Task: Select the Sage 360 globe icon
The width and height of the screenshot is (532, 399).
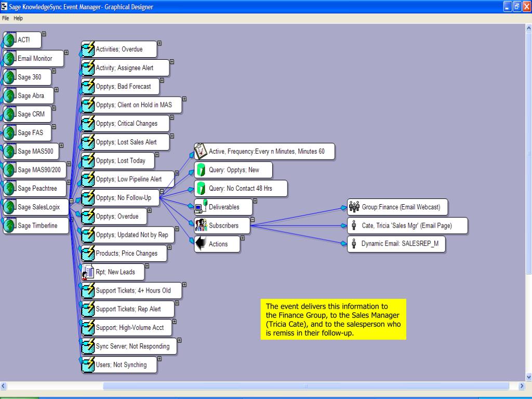Action: click(10, 77)
